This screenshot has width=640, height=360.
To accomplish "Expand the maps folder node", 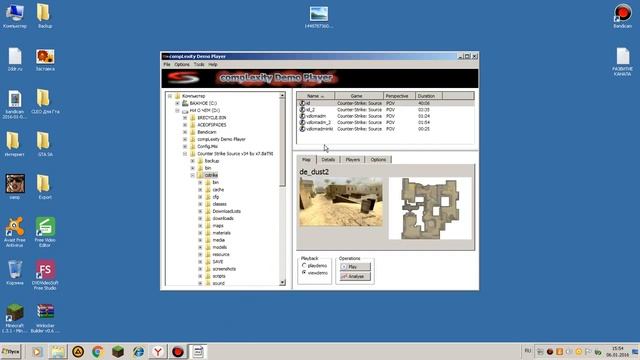I will (x=200, y=226).
